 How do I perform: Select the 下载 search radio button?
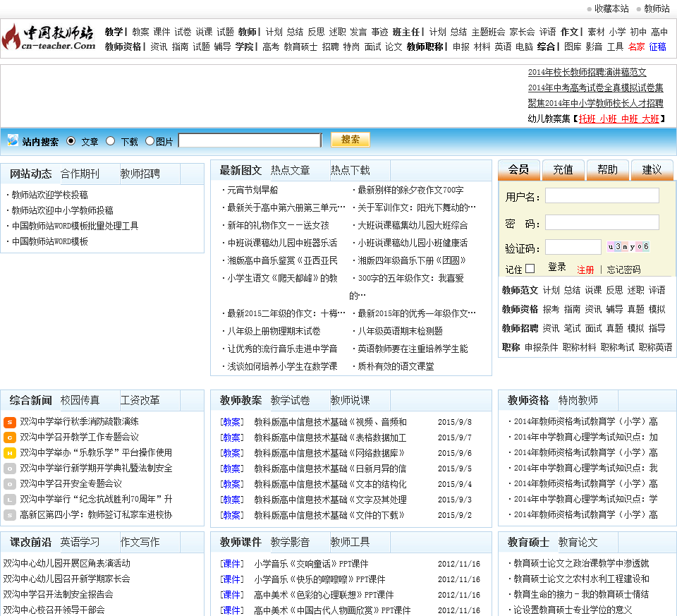(111, 141)
